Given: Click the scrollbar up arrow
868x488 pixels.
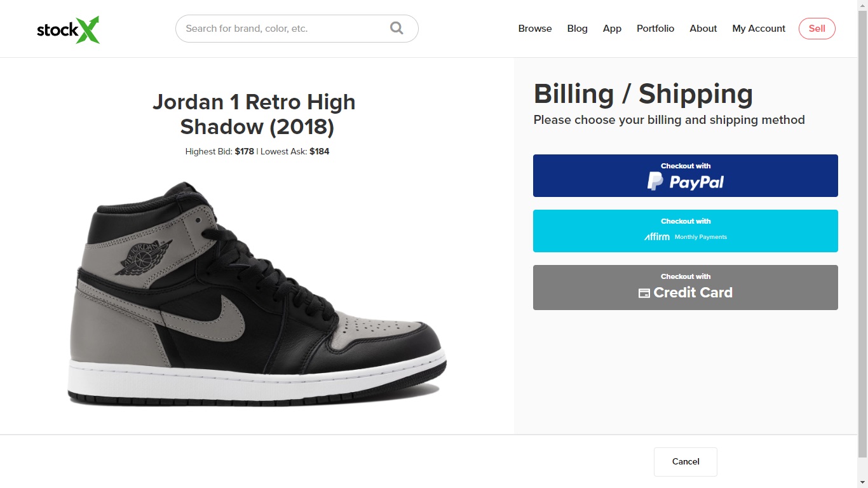Looking at the screenshot, I should pyautogui.click(x=862, y=5).
